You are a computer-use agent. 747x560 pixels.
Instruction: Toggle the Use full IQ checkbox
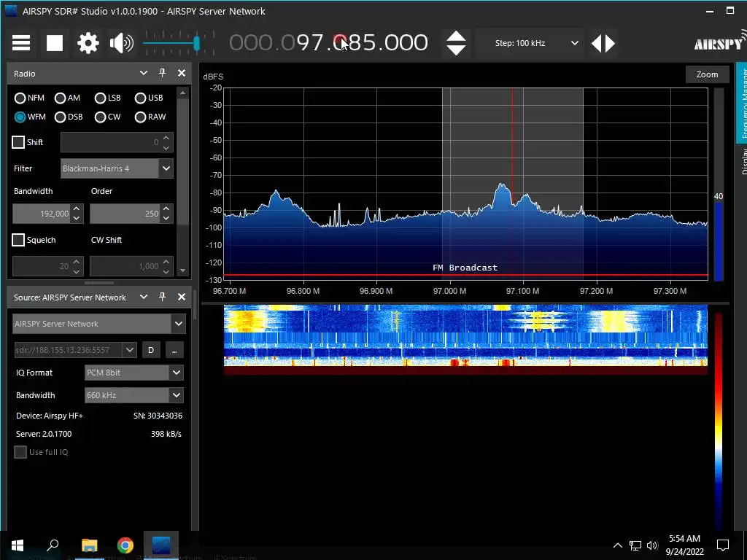coord(20,452)
